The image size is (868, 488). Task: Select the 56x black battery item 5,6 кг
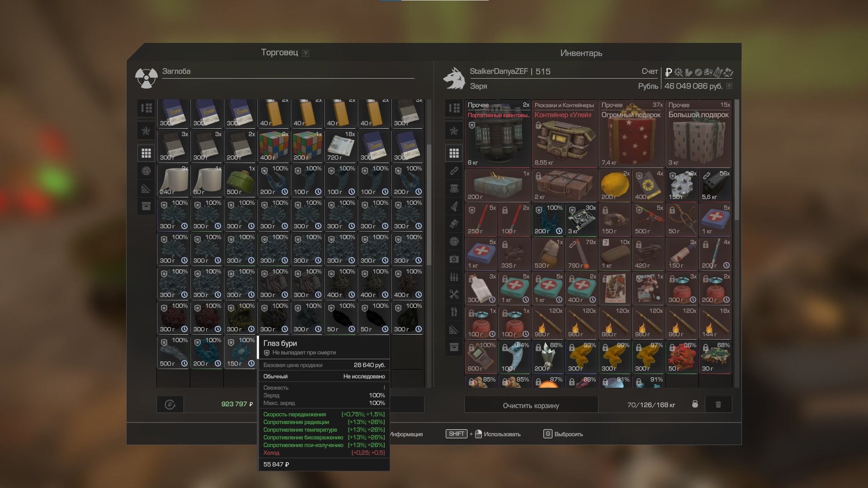coord(715,186)
